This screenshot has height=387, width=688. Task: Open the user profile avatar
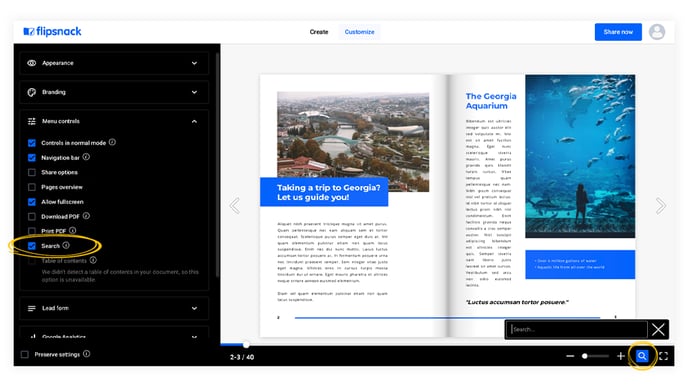pyautogui.click(x=657, y=32)
